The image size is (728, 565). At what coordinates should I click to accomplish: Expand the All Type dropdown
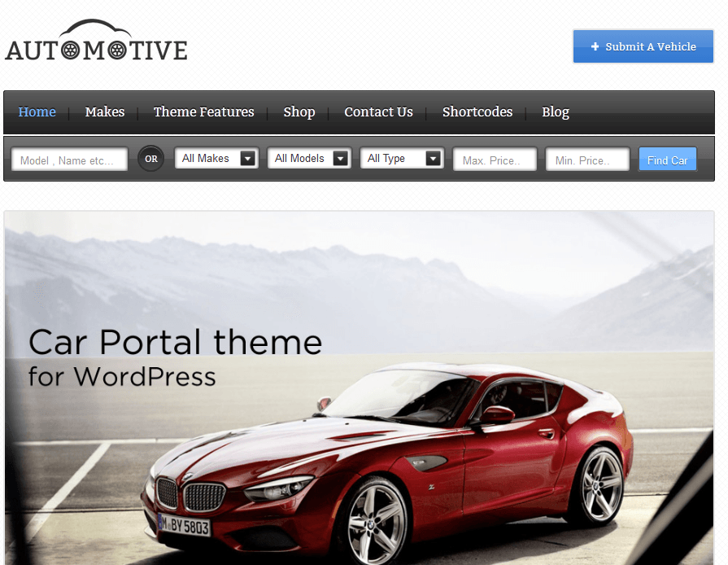pos(402,159)
